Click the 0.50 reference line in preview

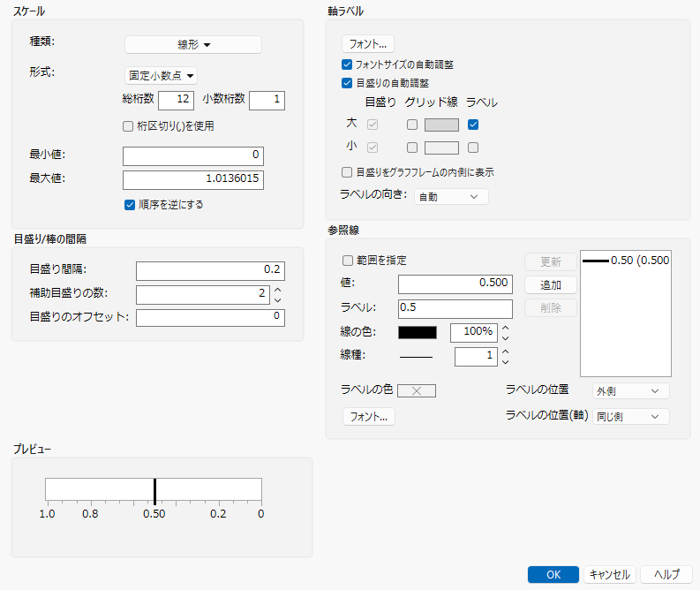tap(154, 492)
